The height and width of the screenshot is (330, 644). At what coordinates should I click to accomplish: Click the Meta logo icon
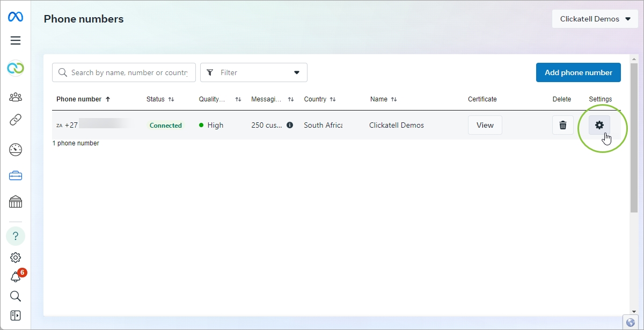pyautogui.click(x=16, y=17)
